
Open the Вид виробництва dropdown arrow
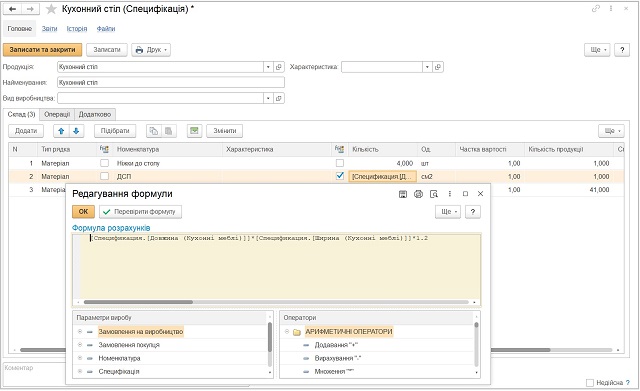click(268, 98)
